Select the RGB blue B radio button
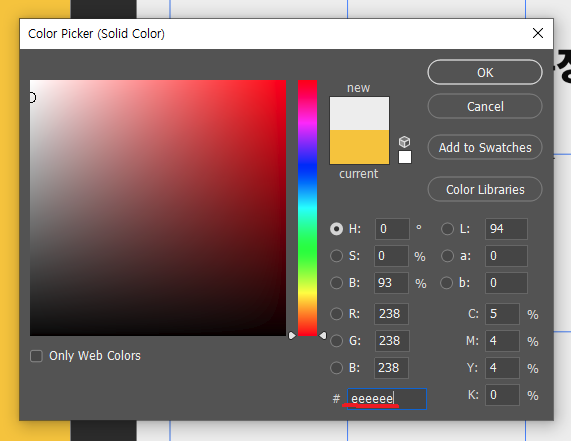571x441 pixels. click(x=336, y=367)
